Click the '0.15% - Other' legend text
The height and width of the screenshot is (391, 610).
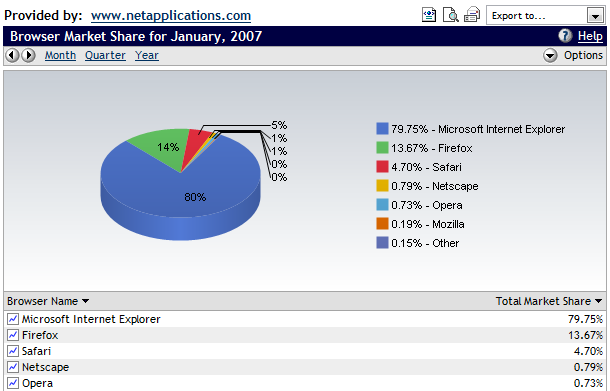point(425,243)
